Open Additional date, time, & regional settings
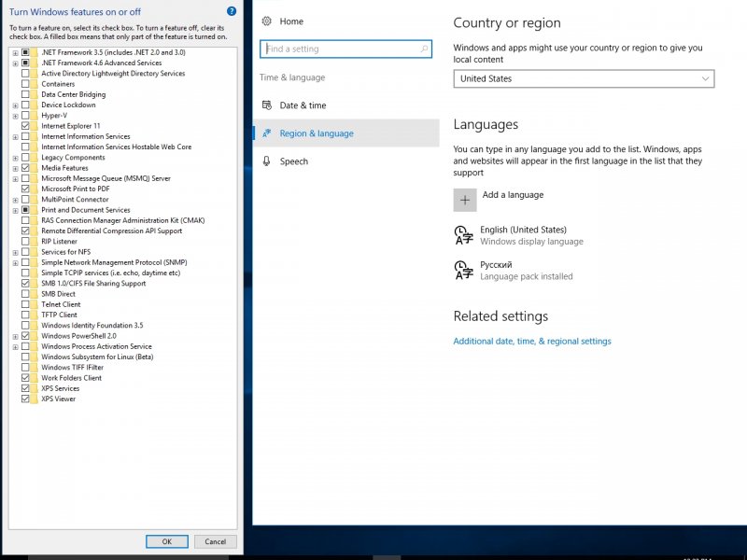The image size is (747, 560). coord(532,341)
